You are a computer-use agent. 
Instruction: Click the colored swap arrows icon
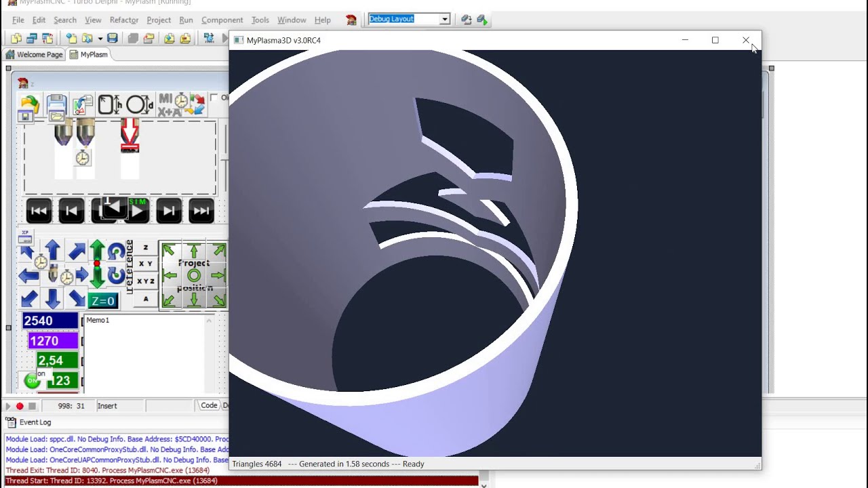[197, 104]
